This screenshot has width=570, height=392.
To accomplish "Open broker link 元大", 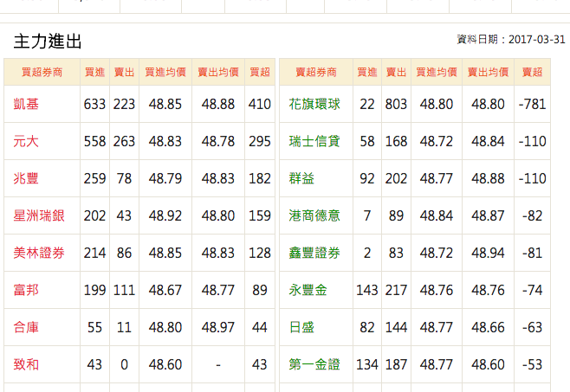I will (26, 141).
